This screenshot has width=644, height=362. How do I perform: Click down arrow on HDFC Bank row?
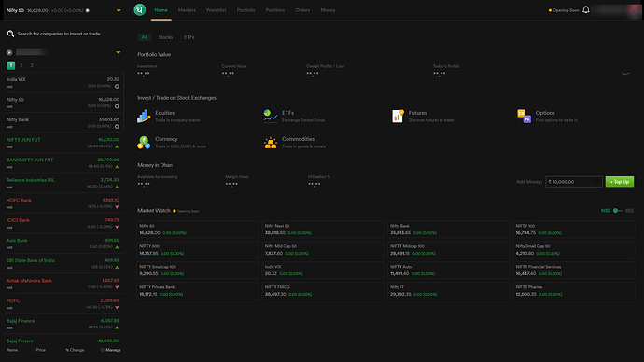(x=117, y=207)
